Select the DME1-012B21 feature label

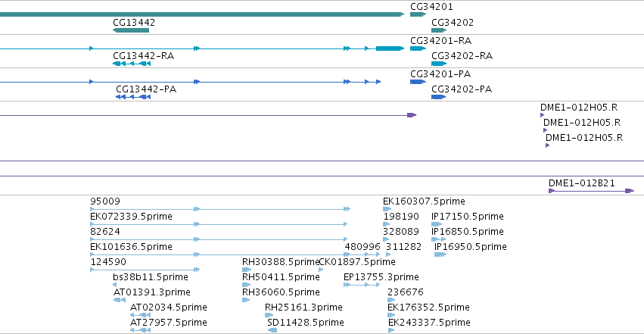(582, 183)
